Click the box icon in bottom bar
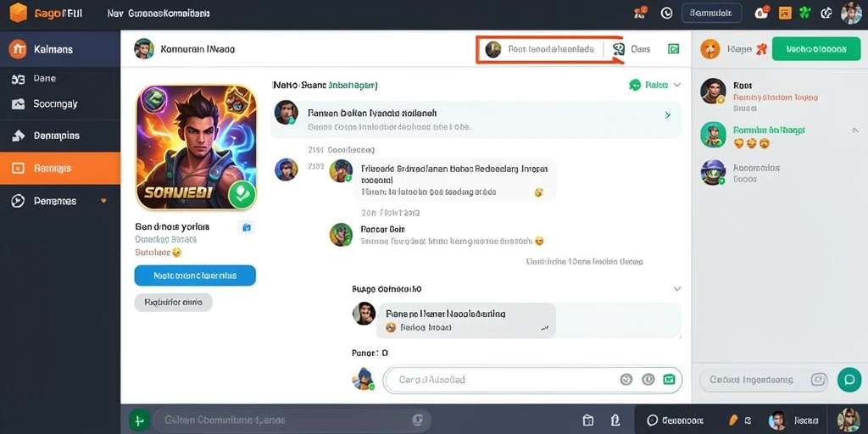This screenshot has width=868, height=434. [x=588, y=420]
